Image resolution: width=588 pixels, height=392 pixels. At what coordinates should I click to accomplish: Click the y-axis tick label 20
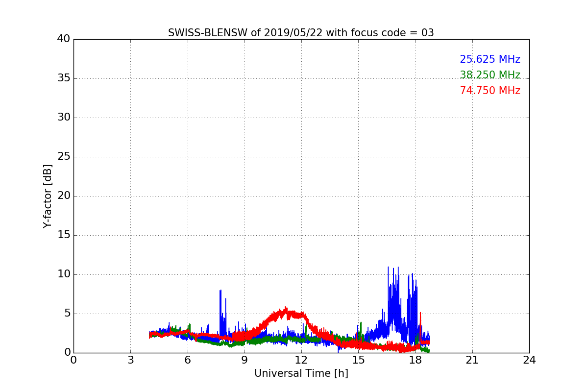(63, 196)
